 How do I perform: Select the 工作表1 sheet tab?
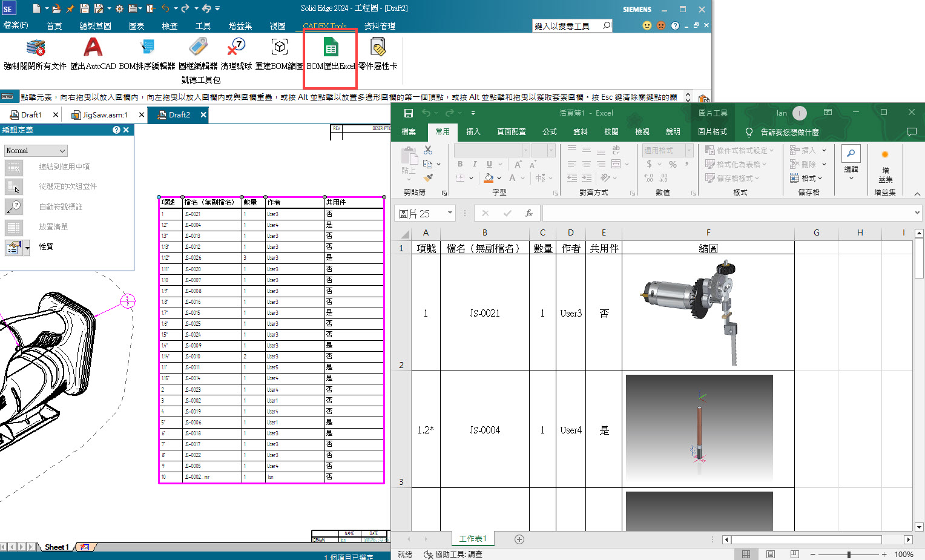(473, 539)
